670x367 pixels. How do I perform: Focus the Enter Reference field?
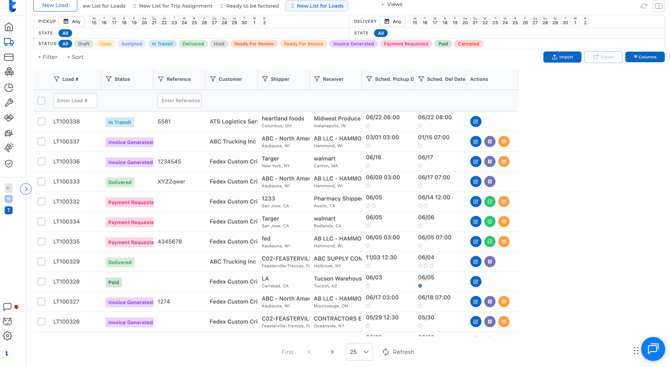pyautogui.click(x=179, y=100)
